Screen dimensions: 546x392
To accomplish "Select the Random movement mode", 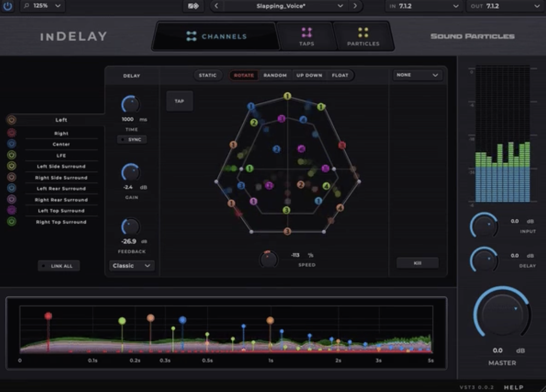I will click(275, 75).
